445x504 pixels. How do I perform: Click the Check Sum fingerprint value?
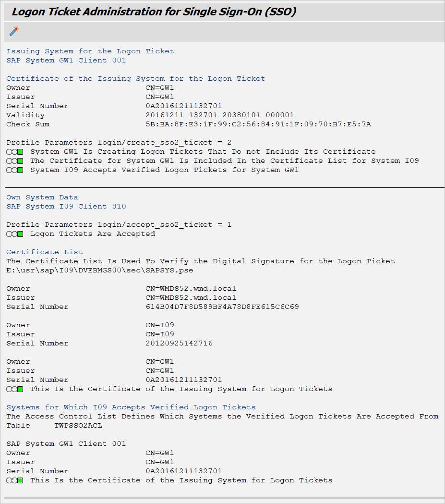[x=258, y=124]
